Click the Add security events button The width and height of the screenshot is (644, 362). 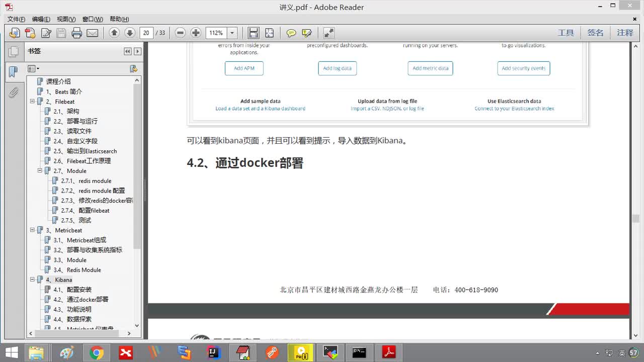point(523,68)
